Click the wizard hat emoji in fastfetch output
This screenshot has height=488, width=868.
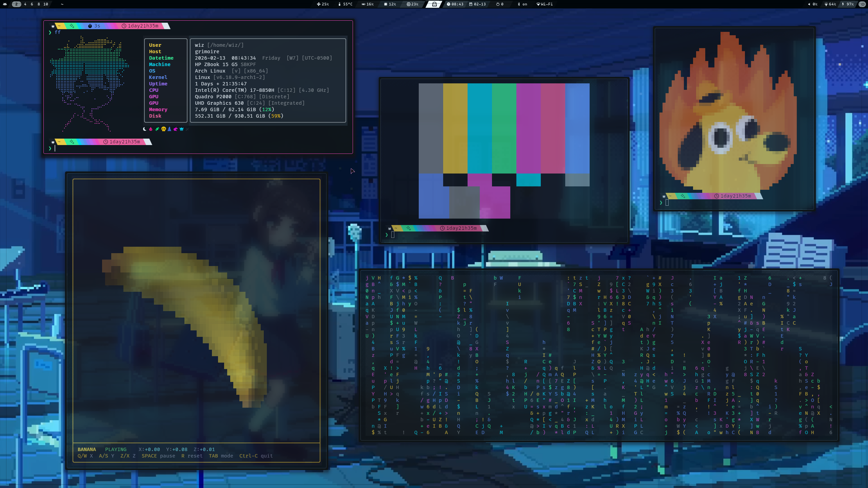coord(169,129)
